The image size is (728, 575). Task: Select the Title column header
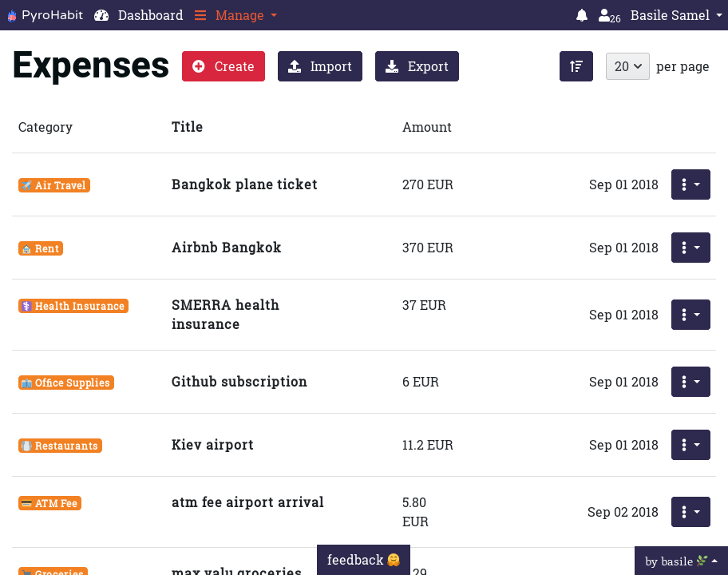(187, 127)
